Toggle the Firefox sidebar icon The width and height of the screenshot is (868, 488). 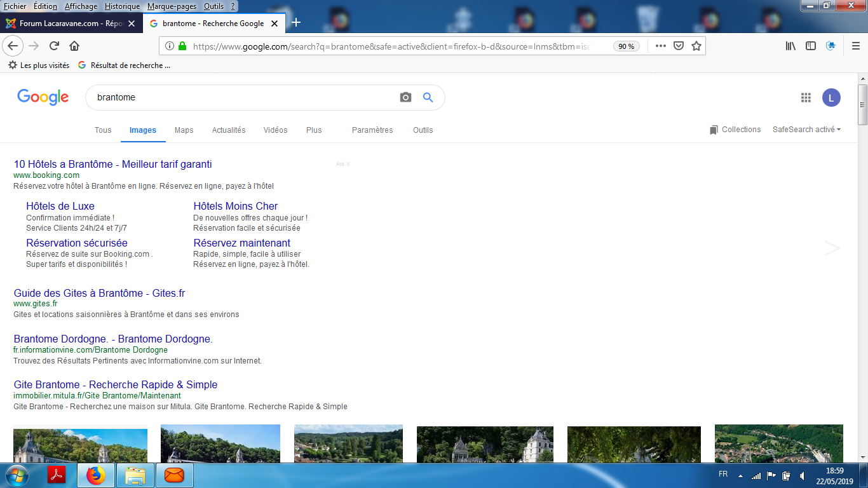[x=811, y=46]
